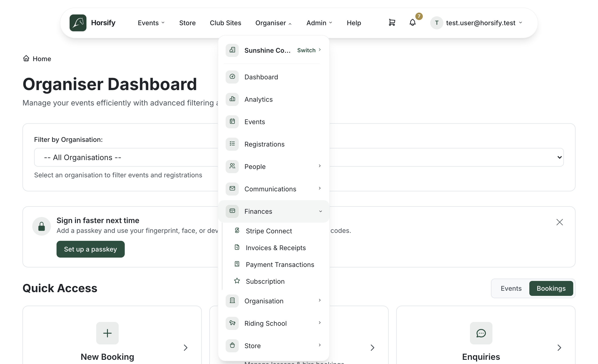This screenshot has width=598, height=364.
Task: Click the Sunshine Co organisation icon
Action: click(x=232, y=50)
